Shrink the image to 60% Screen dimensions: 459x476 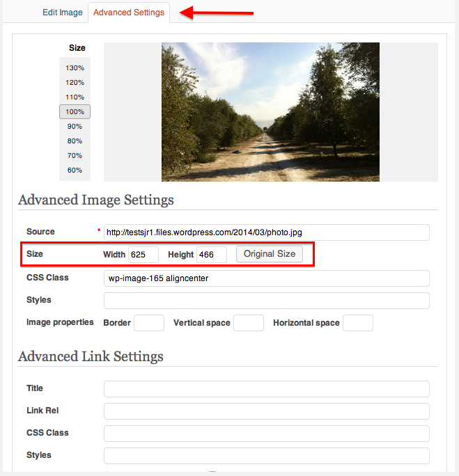pyautogui.click(x=75, y=170)
